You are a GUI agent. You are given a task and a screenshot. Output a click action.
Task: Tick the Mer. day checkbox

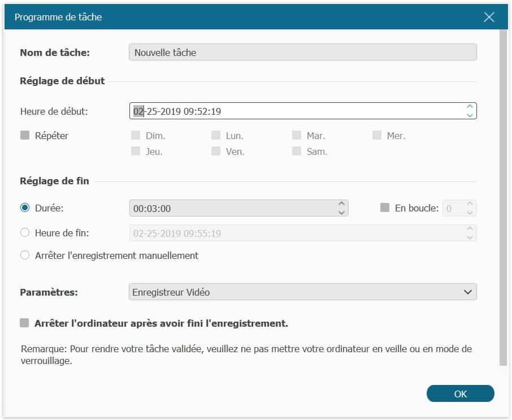pyautogui.click(x=377, y=136)
